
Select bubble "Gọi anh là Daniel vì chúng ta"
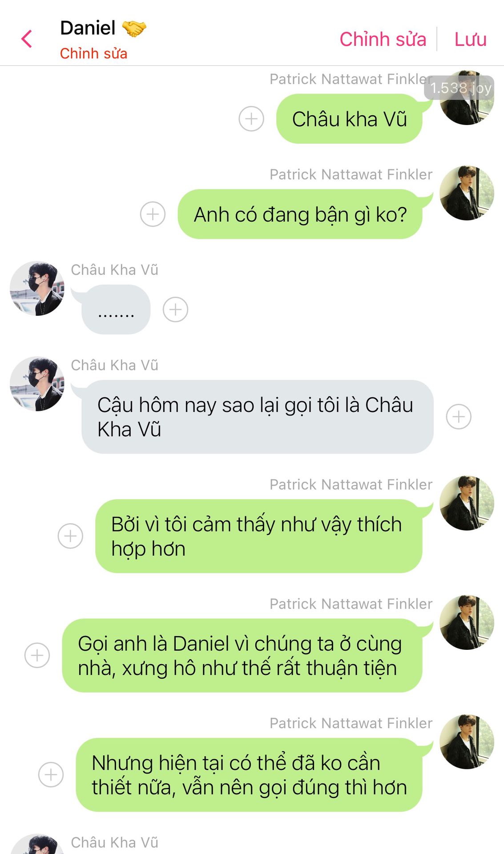point(242,655)
